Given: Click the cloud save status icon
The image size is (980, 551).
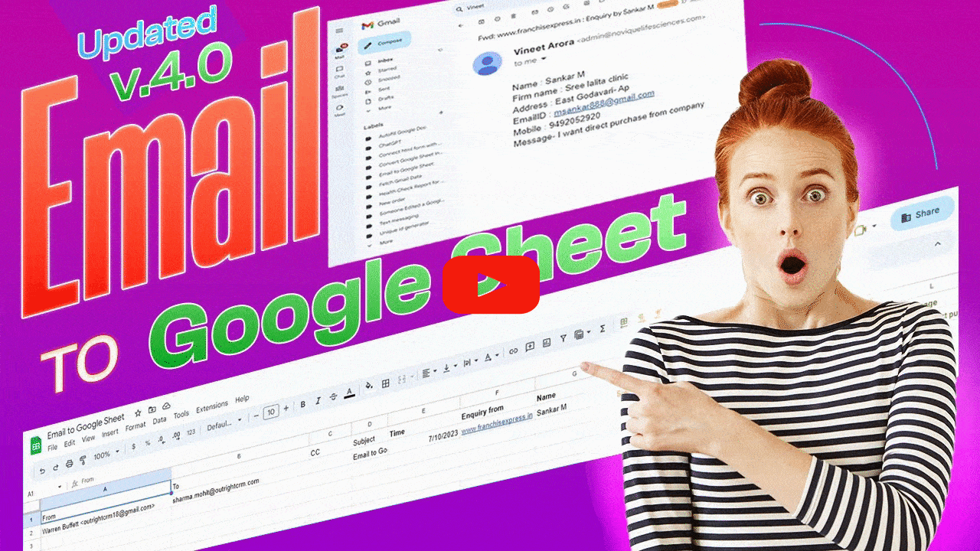Looking at the screenshot, I should (x=166, y=406).
